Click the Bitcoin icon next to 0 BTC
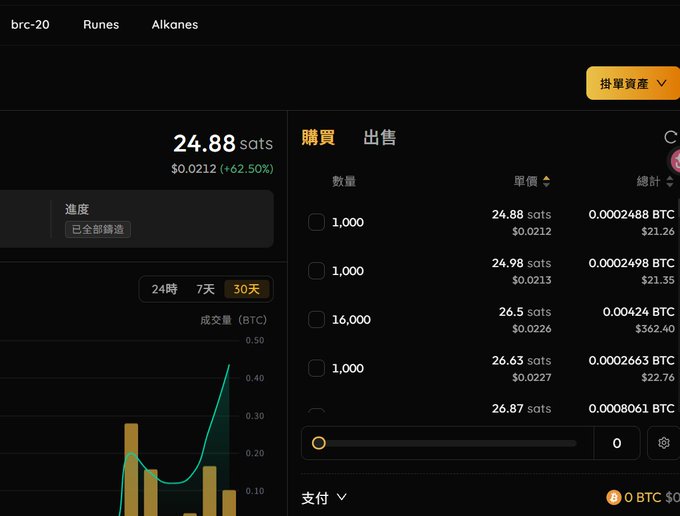The width and height of the screenshot is (680, 516). (x=613, y=497)
